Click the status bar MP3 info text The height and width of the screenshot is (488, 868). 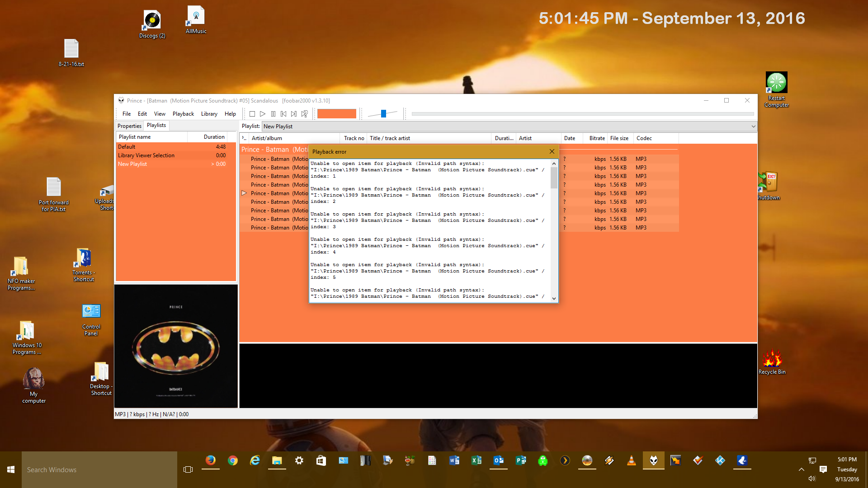[151, 414]
